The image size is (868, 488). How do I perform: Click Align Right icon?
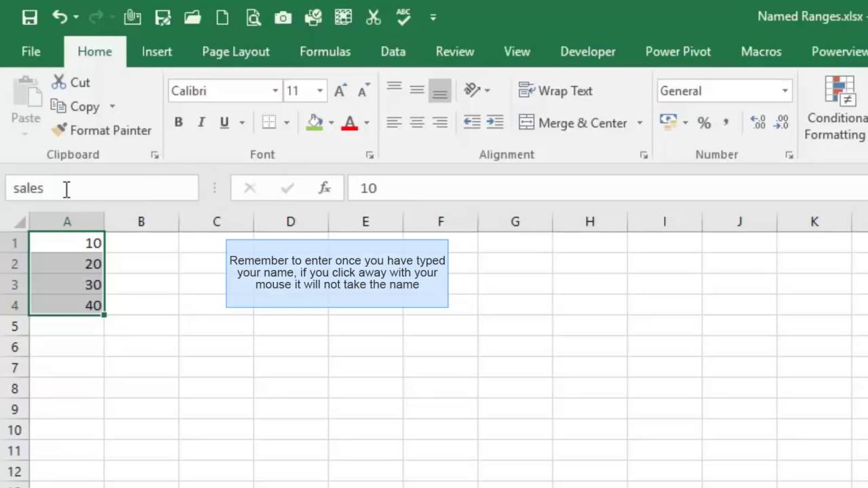tap(440, 123)
